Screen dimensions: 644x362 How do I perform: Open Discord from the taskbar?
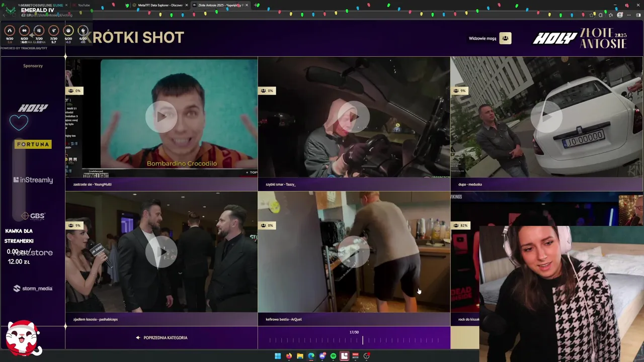point(323,356)
